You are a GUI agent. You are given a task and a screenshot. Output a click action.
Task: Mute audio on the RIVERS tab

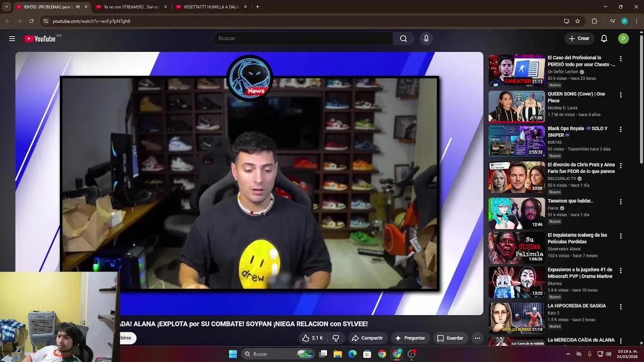pos(77,7)
